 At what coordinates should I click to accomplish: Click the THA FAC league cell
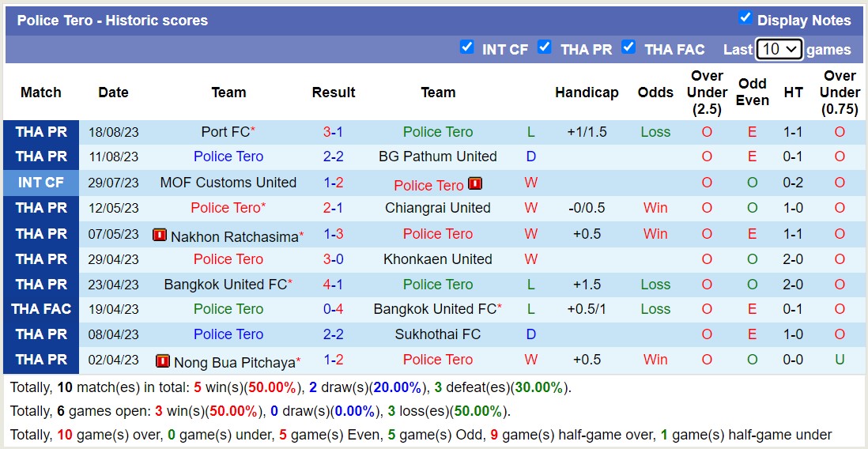click(41, 309)
